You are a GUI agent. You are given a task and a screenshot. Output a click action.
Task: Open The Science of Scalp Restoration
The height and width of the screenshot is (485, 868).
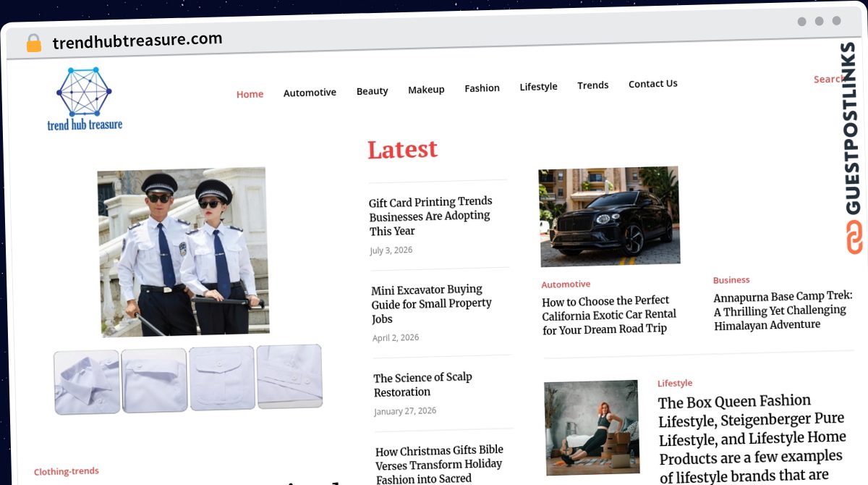pos(423,385)
